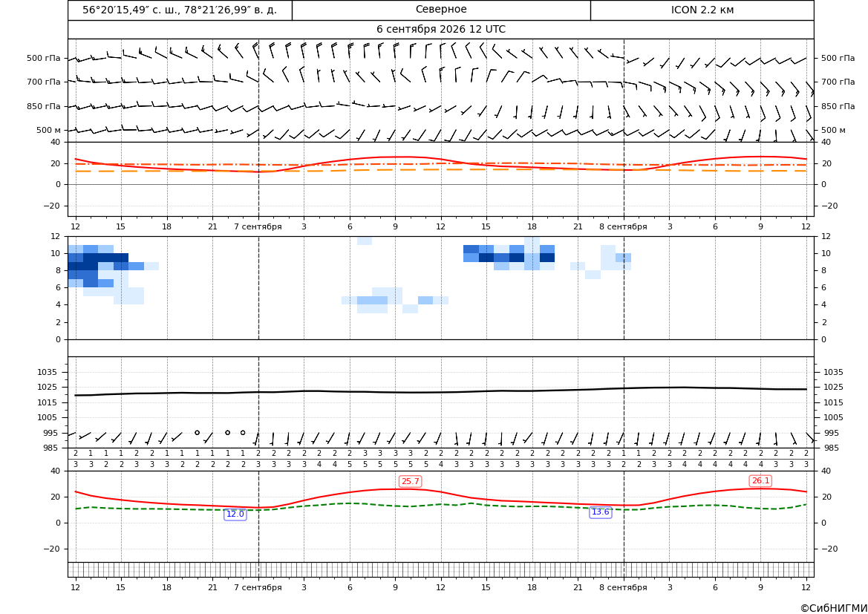
Task: Click the blue 13.6 minimum temperature label
Action: pos(600,512)
